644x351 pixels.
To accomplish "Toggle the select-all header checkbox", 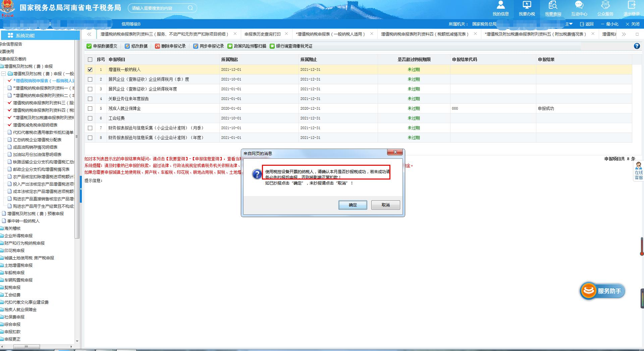I will pos(90,59).
